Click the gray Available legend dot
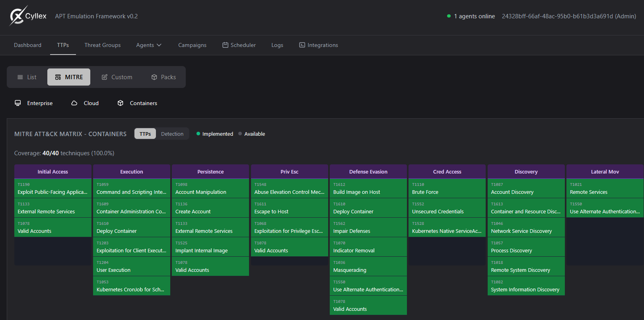Image resolution: width=644 pixels, height=320 pixels. (x=240, y=134)
